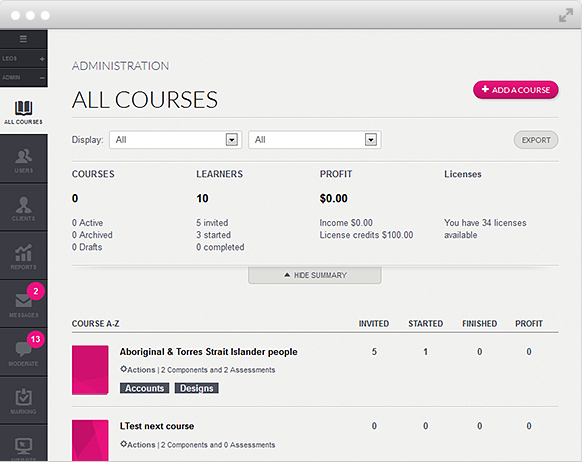Click the Add a Course button
Viewport: 582px width, 463px height.
(516, 90)
